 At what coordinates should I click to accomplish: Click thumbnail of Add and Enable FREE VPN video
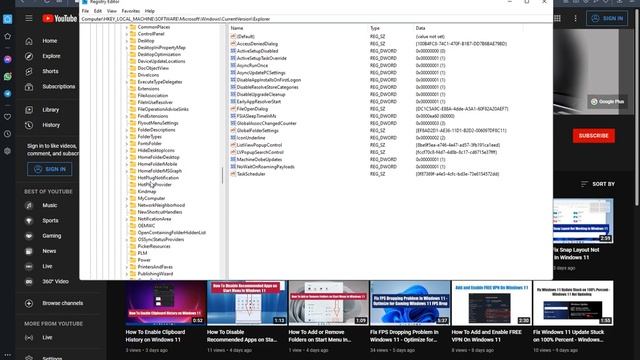coord(491,303)
